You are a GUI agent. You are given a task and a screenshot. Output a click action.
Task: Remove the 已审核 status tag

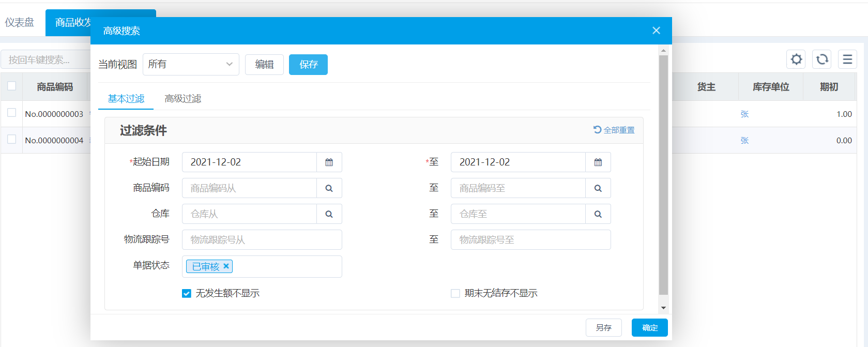coord(226,266)
